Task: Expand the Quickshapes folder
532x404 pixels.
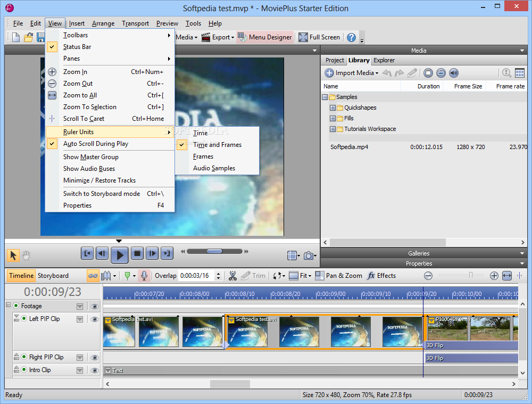Action: [332, 108]
